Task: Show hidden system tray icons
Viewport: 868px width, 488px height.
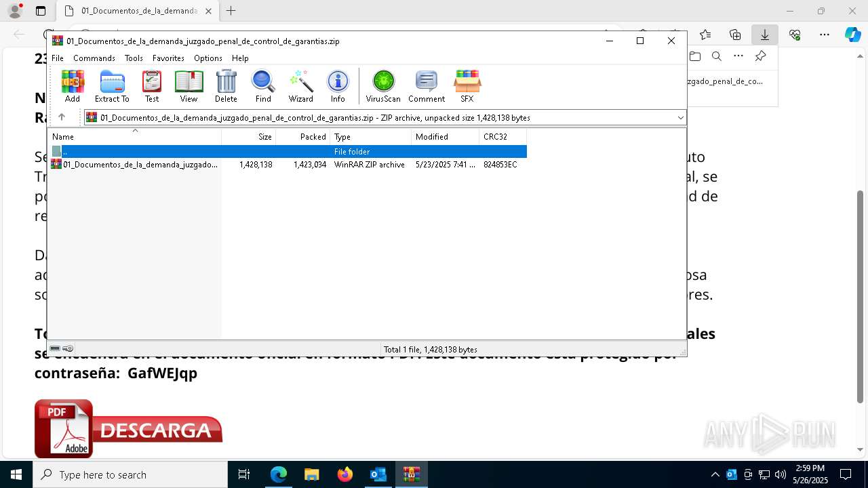Action: click(715, 474)
